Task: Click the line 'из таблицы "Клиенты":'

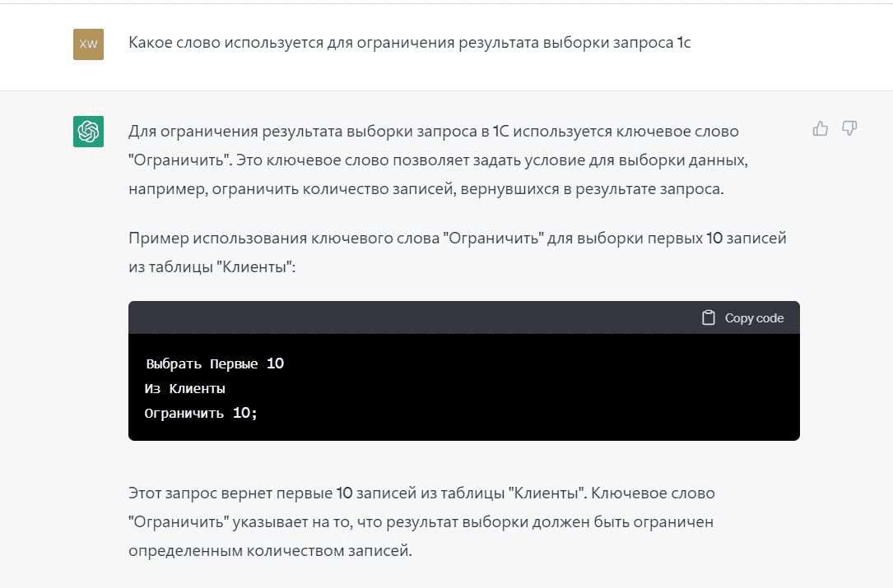Action: (x=212, y=266)
